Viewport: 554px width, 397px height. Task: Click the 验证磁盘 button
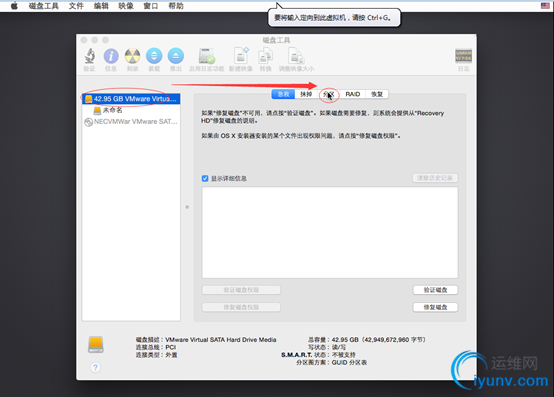click(435, 290)
